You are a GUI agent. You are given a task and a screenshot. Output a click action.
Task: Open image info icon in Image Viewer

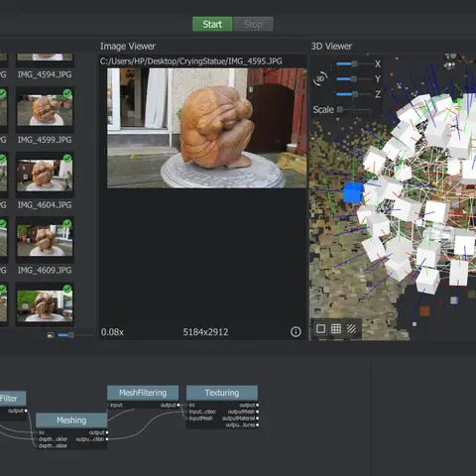click(x=296, y=332)
